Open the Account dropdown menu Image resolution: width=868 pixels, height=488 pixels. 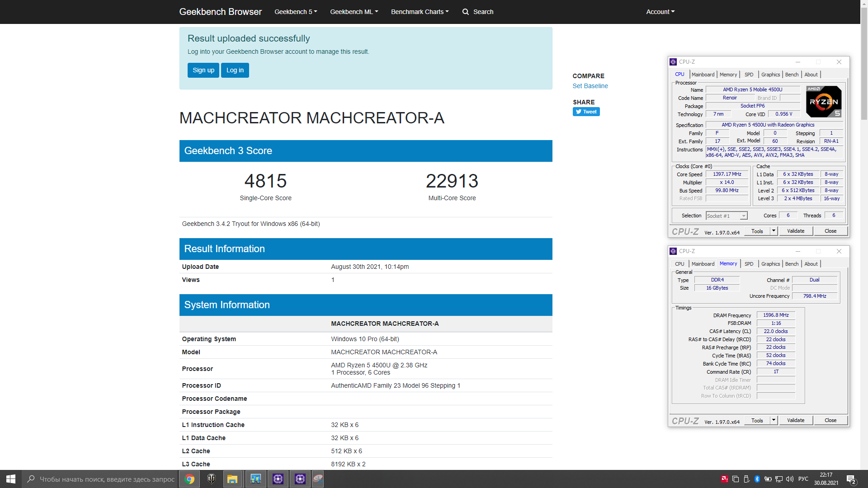[660, 12]
